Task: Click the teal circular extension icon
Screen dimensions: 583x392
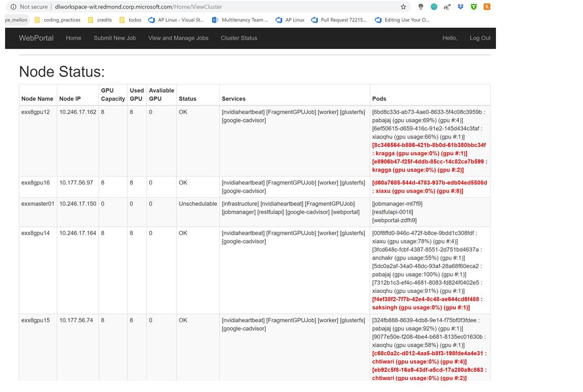Action: pos(434,7)
